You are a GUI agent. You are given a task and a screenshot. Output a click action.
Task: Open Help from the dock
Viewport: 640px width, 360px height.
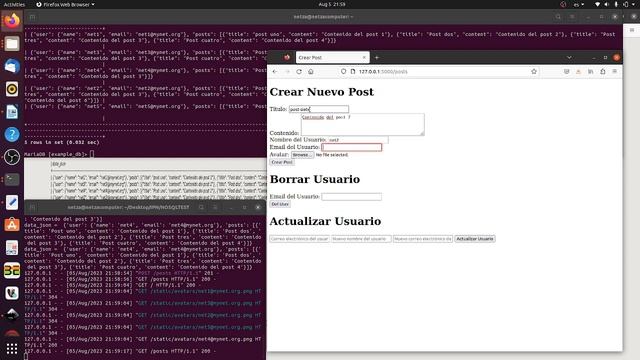click(x=12, y=134)
